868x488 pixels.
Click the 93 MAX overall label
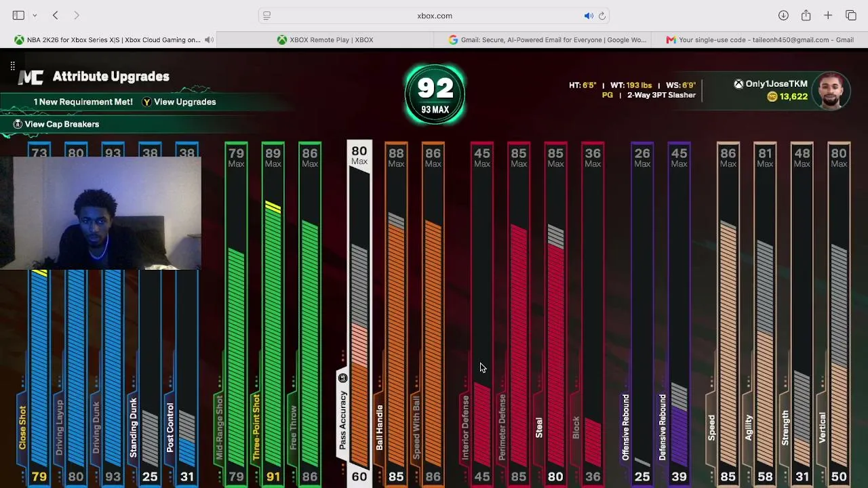click(435, 110)
